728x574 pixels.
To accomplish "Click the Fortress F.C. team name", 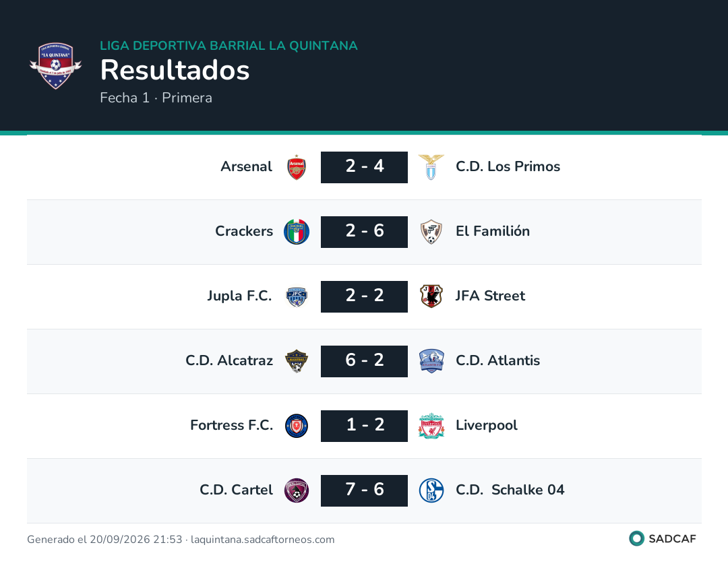I will point(231,425).
